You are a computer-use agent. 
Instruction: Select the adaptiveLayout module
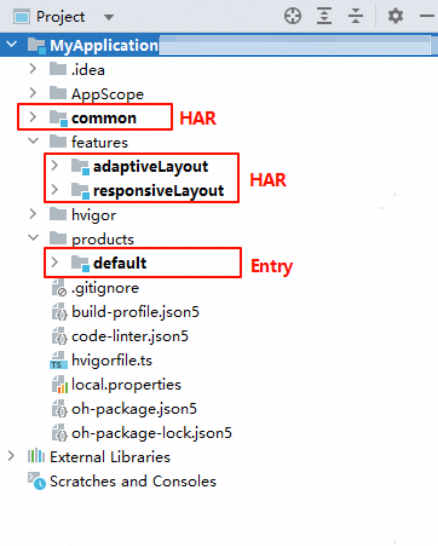[151, 167]
